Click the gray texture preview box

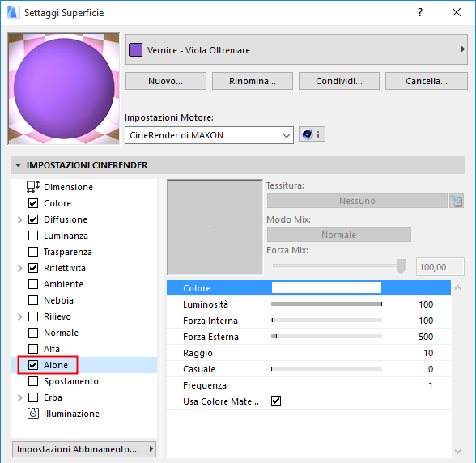click(x=215, y=227)
